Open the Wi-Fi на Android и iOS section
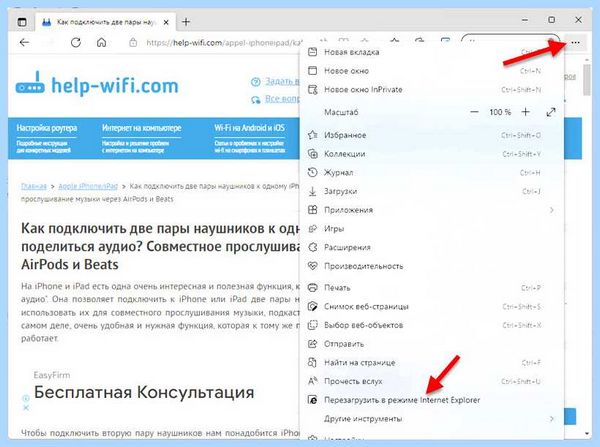600x447 pixels. [x=249, y=138]
